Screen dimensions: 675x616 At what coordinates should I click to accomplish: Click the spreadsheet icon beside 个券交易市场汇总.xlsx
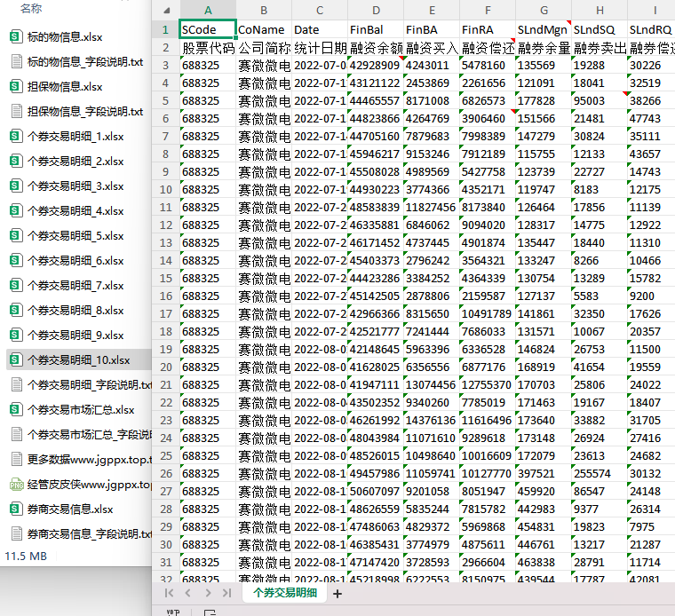16,409
